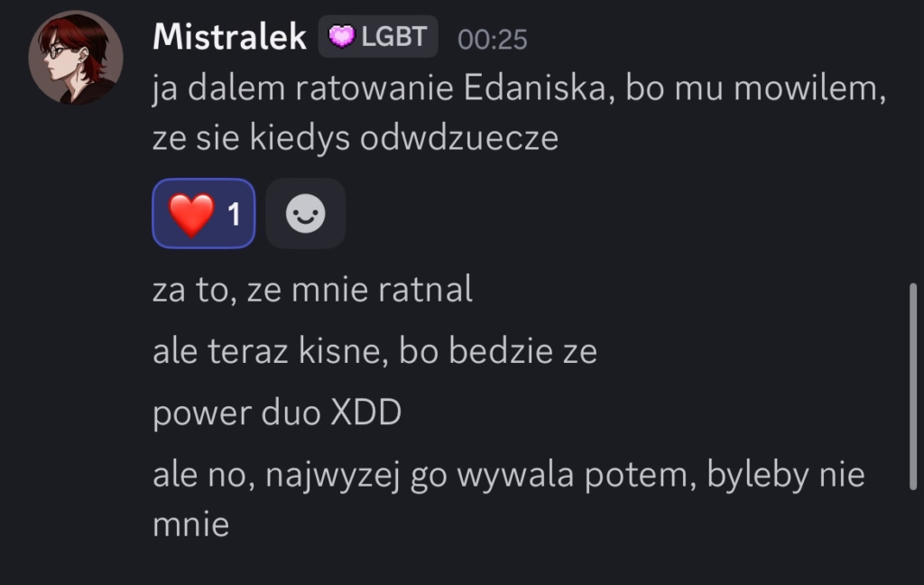Click the 00:25 message timestamp
924x585 pixels.
pos(492,39)
